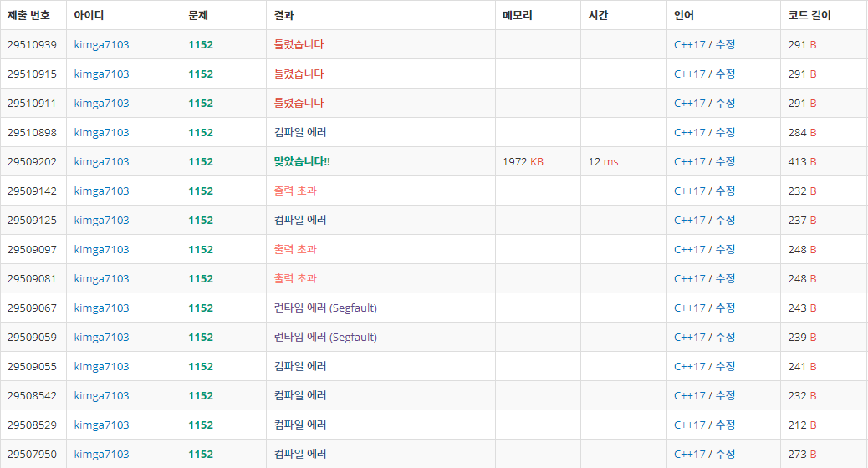
Task: Click C++17 source link for submission 29509081
Action: point(689,279)
